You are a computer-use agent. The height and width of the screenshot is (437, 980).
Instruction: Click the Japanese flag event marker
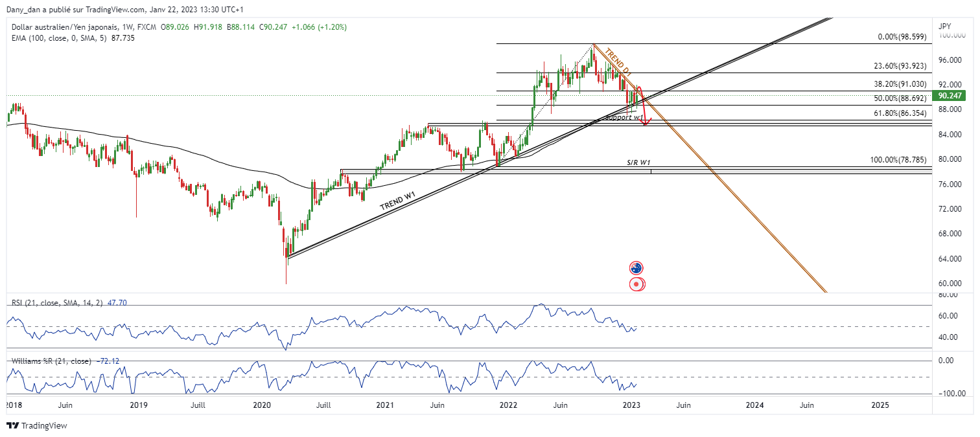pyautogui.click(x=637, y=284)
